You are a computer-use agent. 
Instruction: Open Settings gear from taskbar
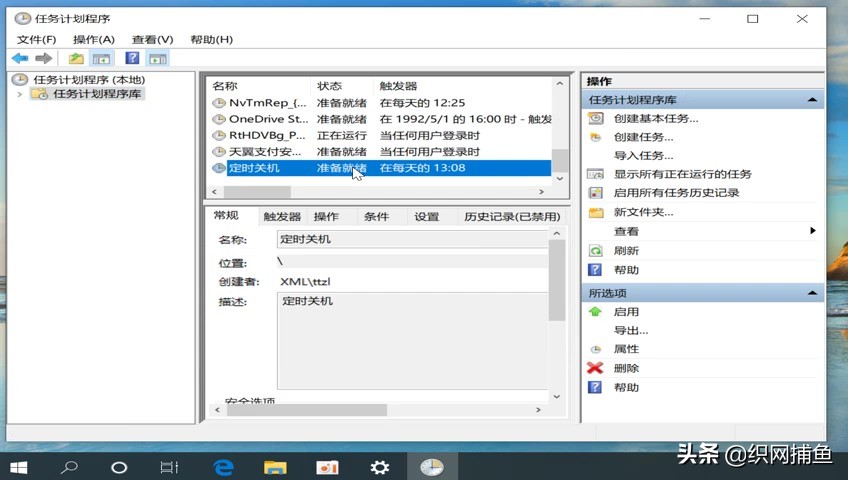click(x=380, y=467)
